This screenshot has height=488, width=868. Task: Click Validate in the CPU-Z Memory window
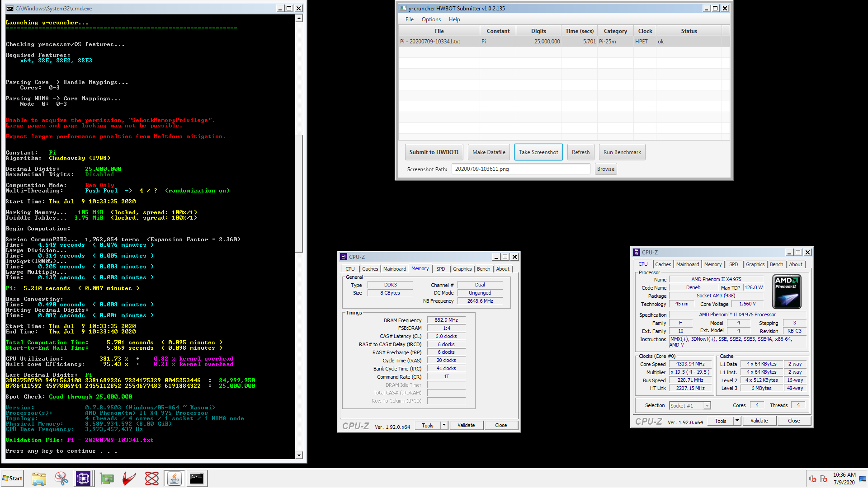(466, 425)
